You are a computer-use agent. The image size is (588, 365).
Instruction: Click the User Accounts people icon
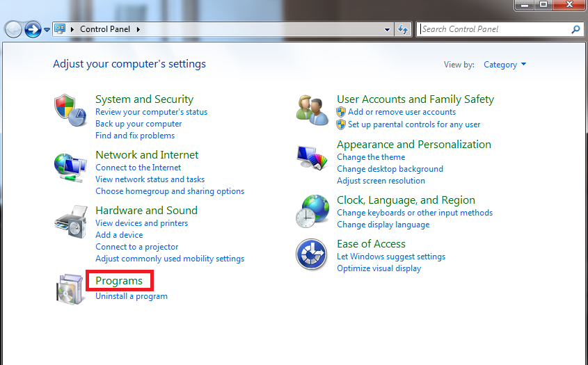coord(312,110)
